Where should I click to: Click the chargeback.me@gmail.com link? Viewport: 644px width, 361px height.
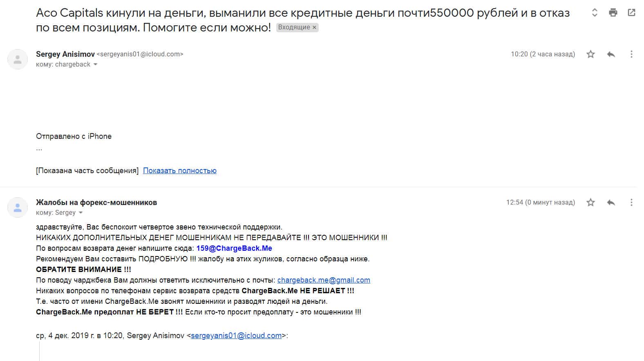point(324,280)
